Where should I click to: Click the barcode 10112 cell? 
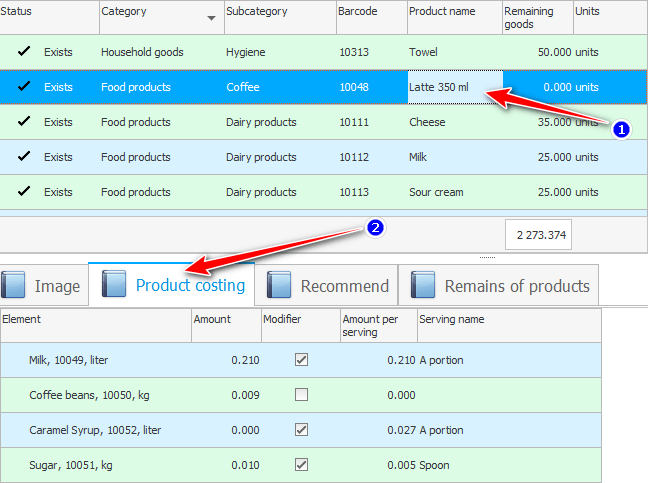click(x=372, y=157)
